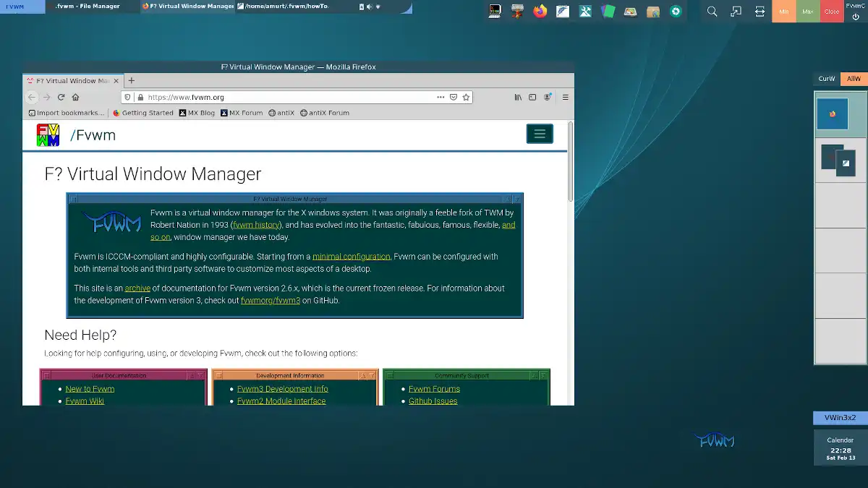The width and height of the screenshot is (868, 488).
Task: Open MX Blog bookmark
Action: coord(197,113)
